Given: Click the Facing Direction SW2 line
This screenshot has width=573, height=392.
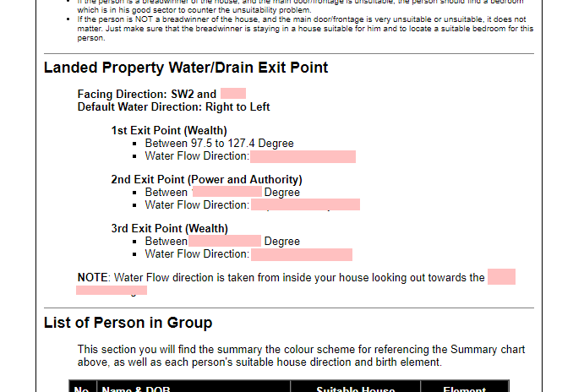Looking at the screenshot, I should pyautogui.click(x=147, y=94).
